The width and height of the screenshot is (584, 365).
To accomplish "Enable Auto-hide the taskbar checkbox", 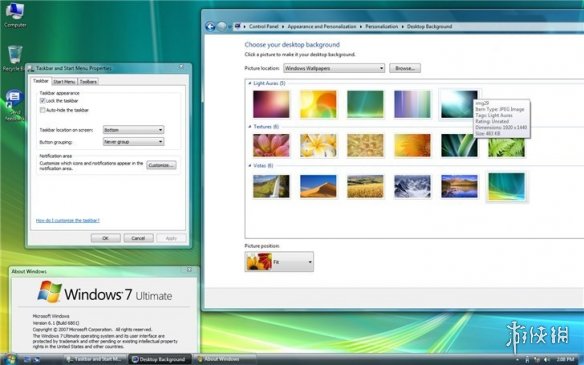I will pyautogui.click(x=42, y=110).
